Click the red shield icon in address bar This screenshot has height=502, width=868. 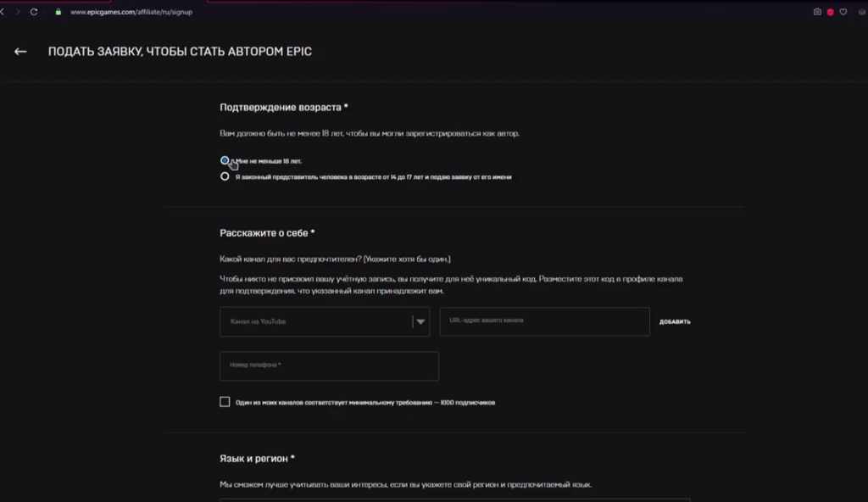point(831,12)
